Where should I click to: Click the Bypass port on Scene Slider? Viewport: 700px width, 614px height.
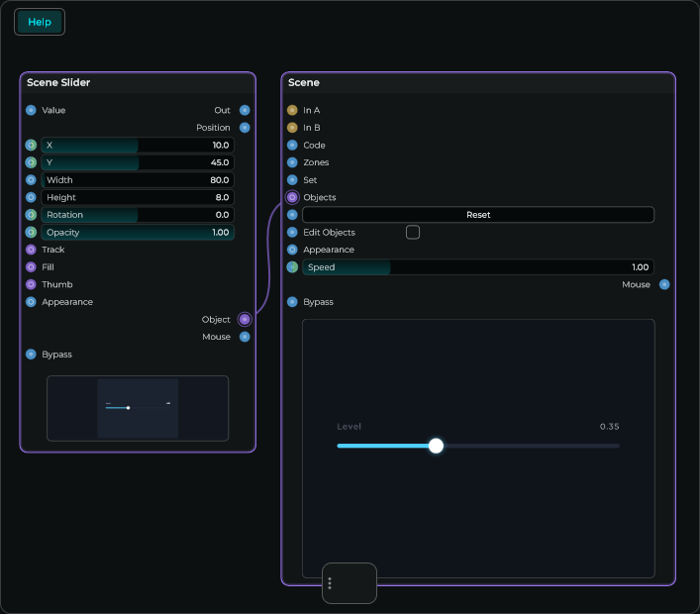[x=31, y=355]
